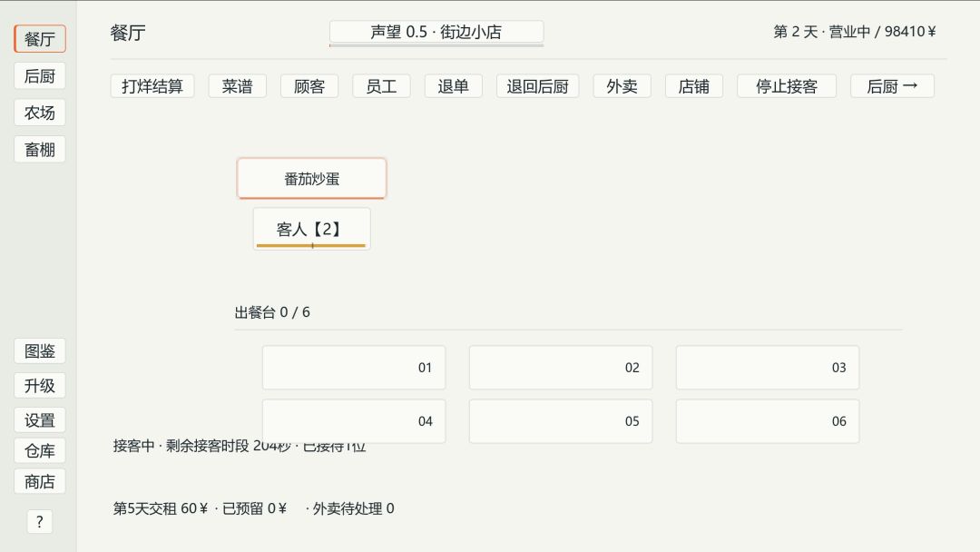Viewport: 980px width, 552px height.
Task: Click the 第 2 天 · 营业中 / 98410¥ status
Action: click(855, 32)
